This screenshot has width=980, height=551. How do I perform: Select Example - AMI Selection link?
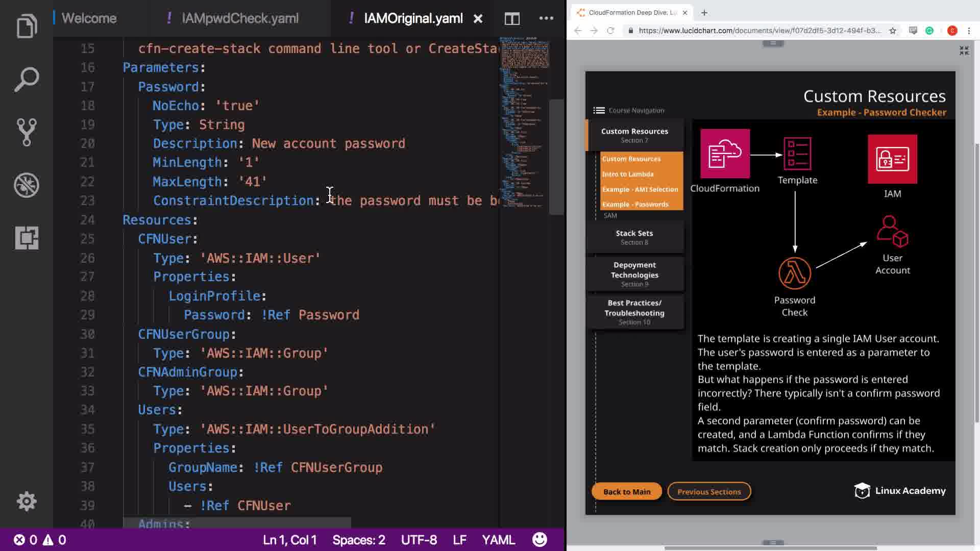point(640,189)
